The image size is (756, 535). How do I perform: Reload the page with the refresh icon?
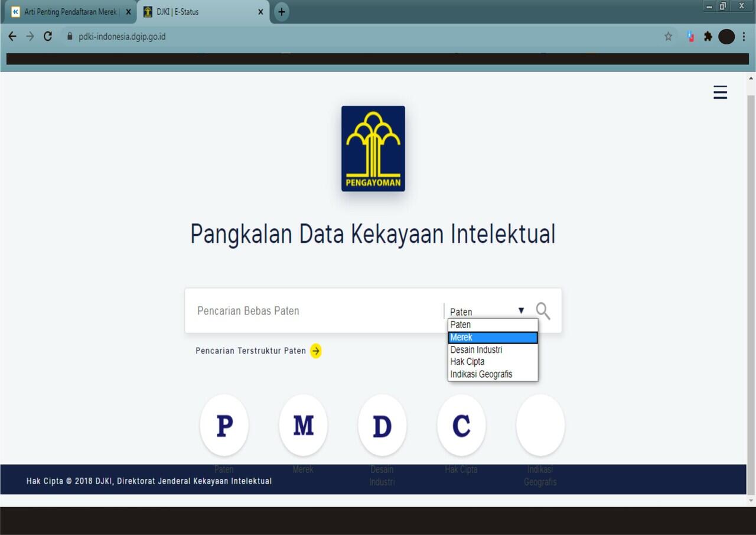point(48,37)
